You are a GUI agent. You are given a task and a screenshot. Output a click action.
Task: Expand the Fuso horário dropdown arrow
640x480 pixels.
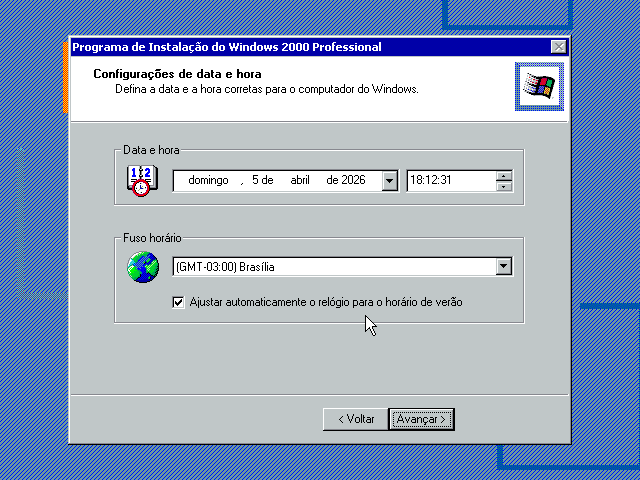(x=504, y=267)
